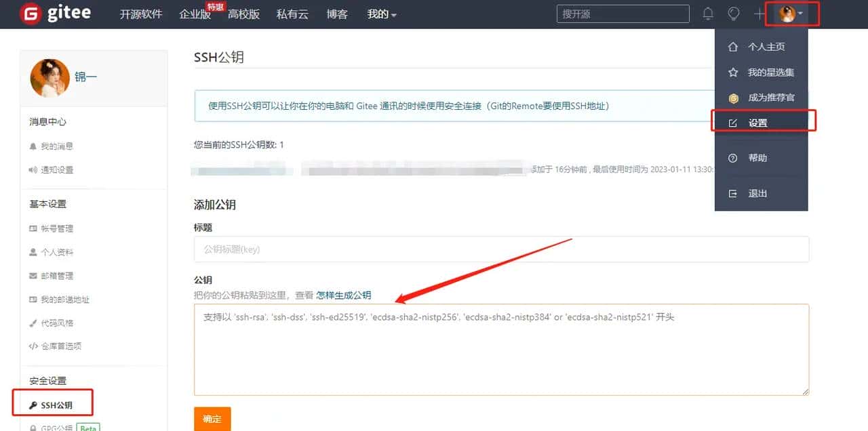Click the plus icon to create new
868x431 pixels.
757,13
